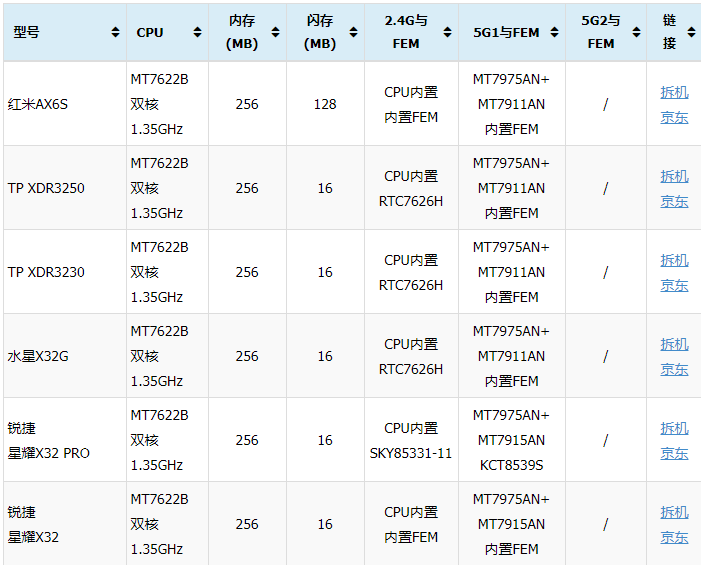Open 拆机 link for TP XDR3250
This screenshot has height=565, width=701.
point(674,176)
